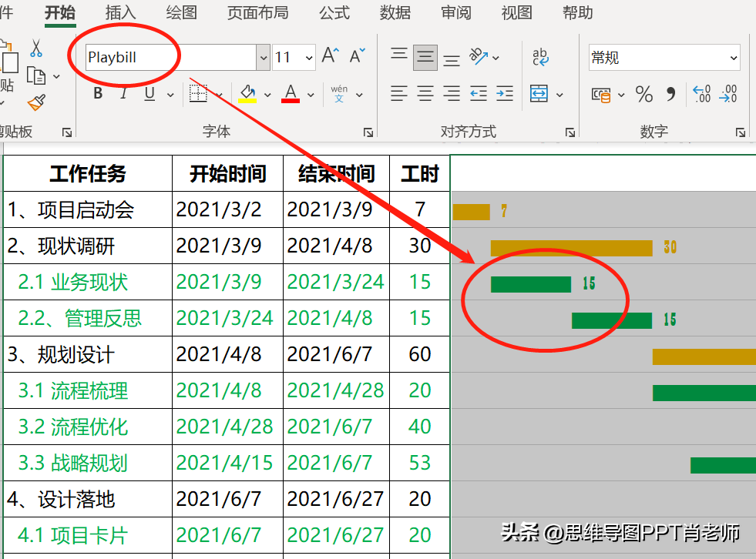Open the phonetic guide dropdown arrow
The image size is (756, 559).
click(x=359, y=95)
